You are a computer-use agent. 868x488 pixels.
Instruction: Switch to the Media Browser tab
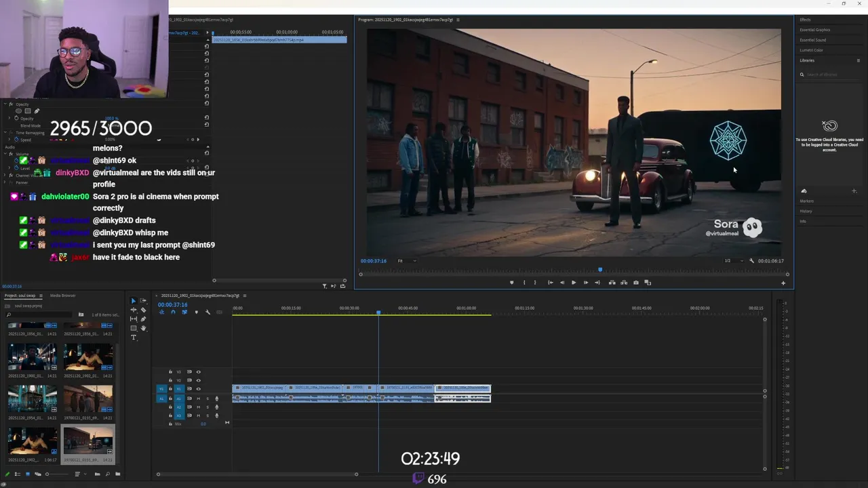tap(62, 296)
